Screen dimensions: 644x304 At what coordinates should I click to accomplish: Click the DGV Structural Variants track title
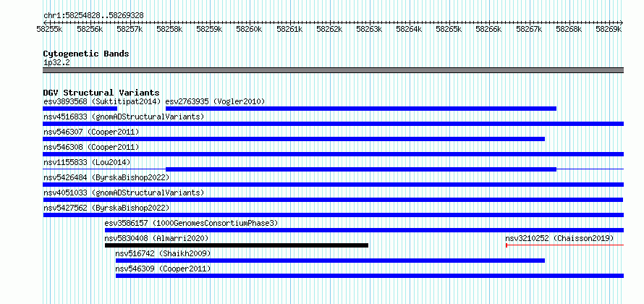[x=101, y=93]
